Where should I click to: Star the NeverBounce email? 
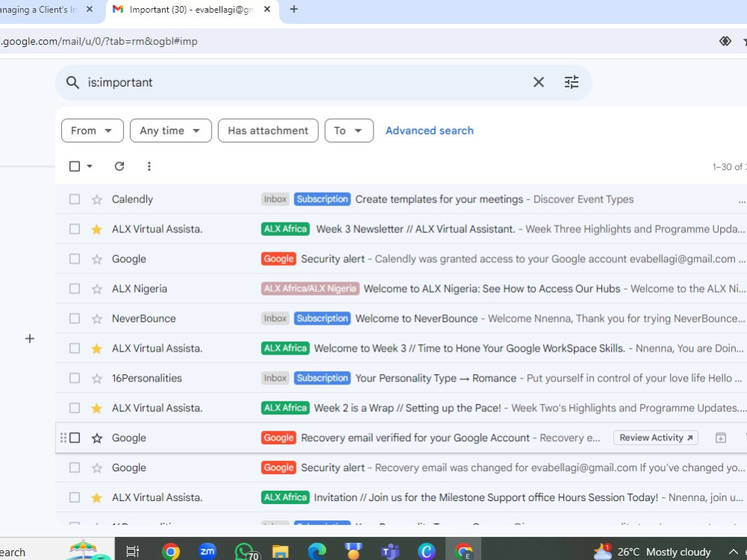pos(96,319)
